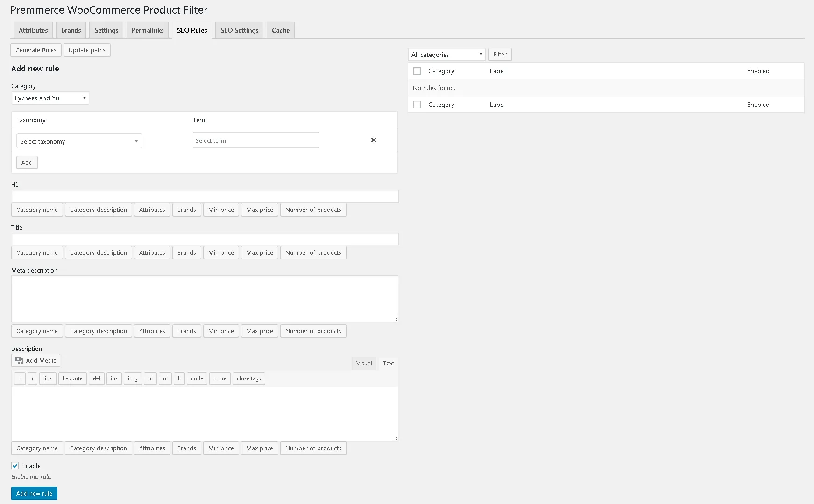Open the Settings tab
This screenshot has width=814, height=504.
tap(106, 30)
